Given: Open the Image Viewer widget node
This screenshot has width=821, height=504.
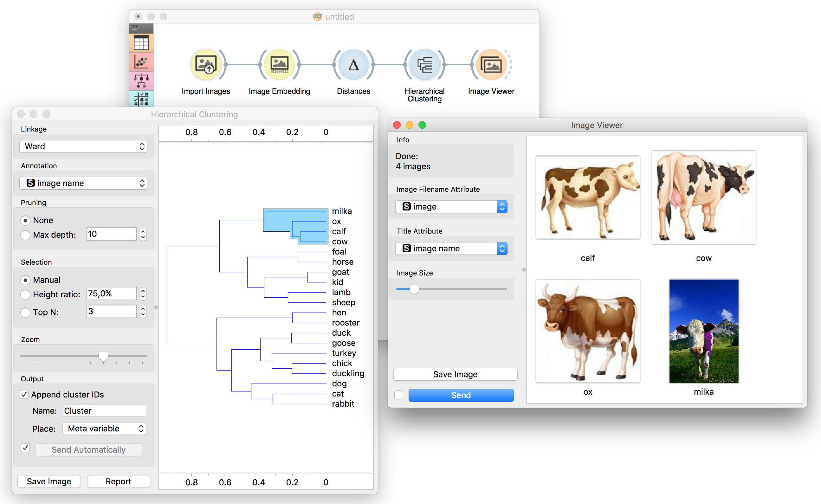Looking at the screenshot, I should pos(491,64).
